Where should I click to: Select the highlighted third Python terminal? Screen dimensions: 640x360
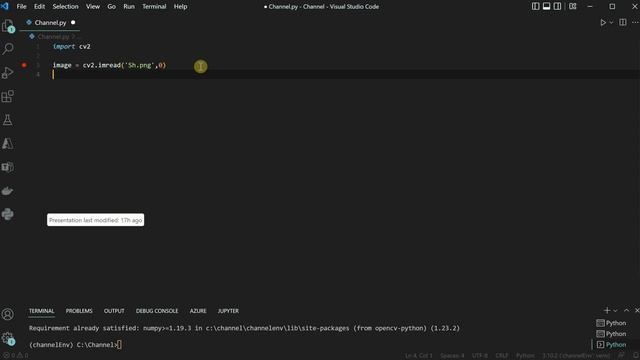coord(611,345)
